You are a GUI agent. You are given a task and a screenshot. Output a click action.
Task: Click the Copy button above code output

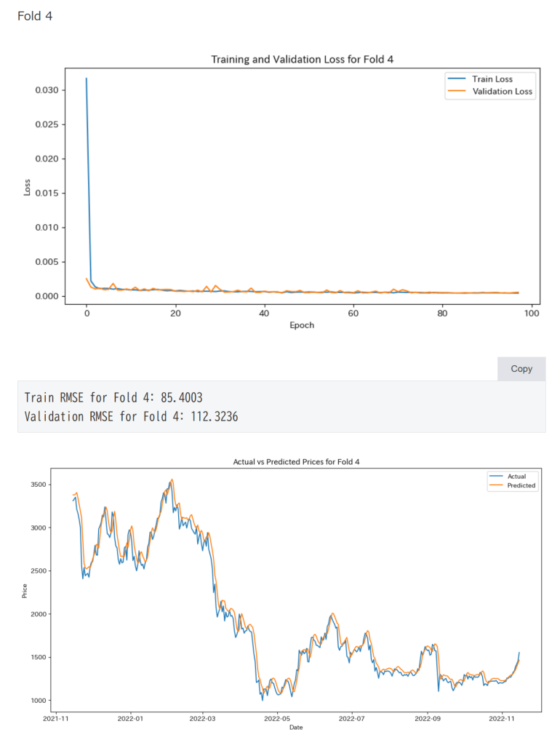521,369
